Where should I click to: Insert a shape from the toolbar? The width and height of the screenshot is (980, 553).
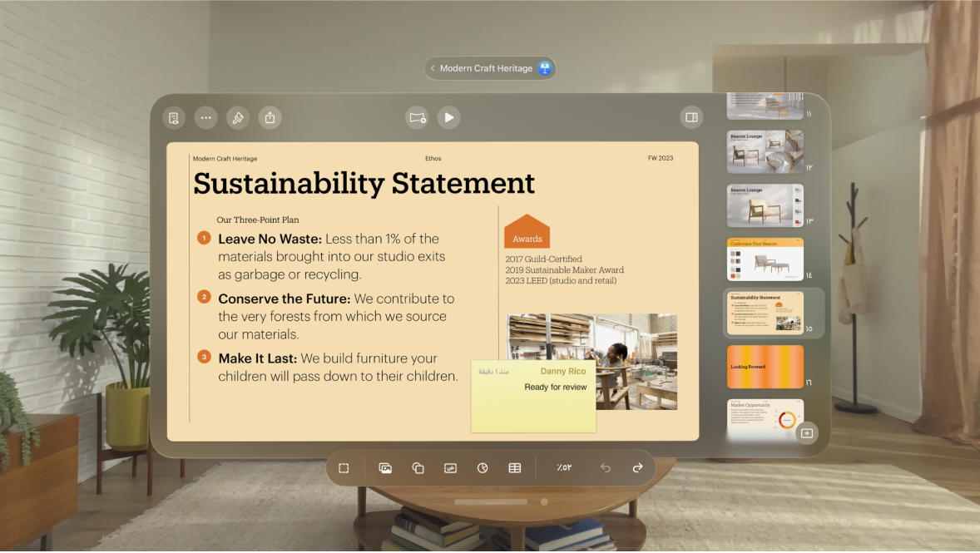tap(418, 468)
